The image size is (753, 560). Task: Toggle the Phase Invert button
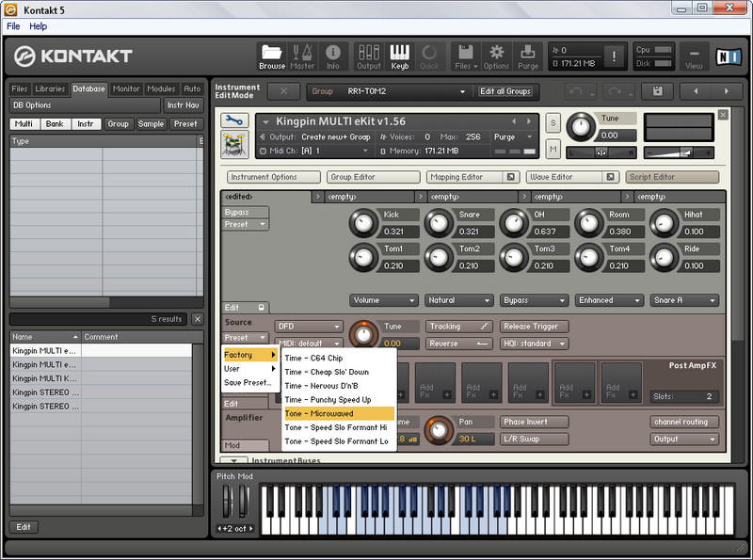(534, 422)
